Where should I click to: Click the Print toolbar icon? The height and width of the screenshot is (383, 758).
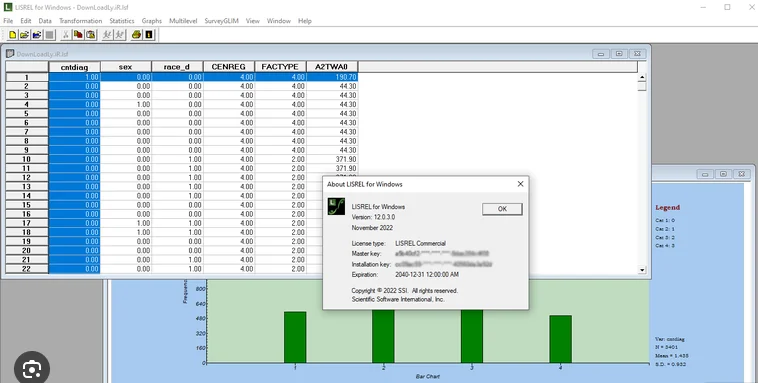coord(136,35)
